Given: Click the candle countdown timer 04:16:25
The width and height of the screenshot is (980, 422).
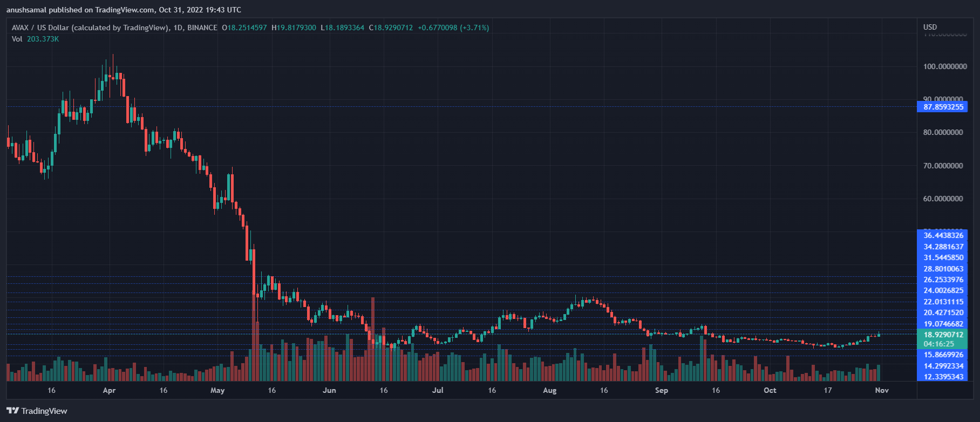Looking at the screenshot, I should click(938, 344).
